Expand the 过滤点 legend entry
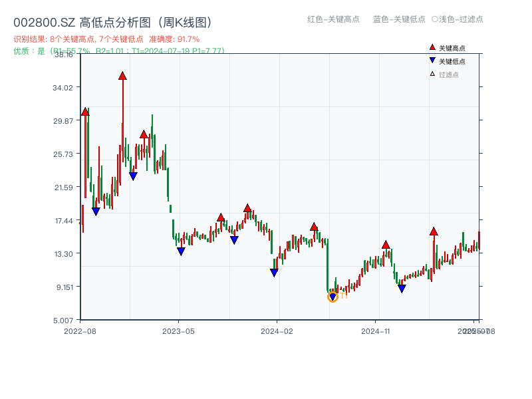 (444, 74)
